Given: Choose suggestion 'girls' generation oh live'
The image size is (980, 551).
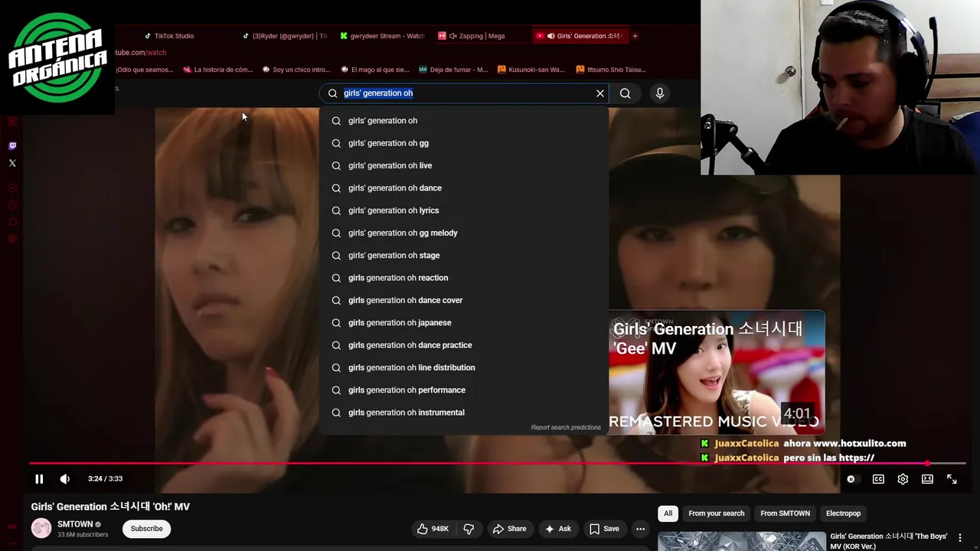Looking at the screenshot, I should click(464, 165).
